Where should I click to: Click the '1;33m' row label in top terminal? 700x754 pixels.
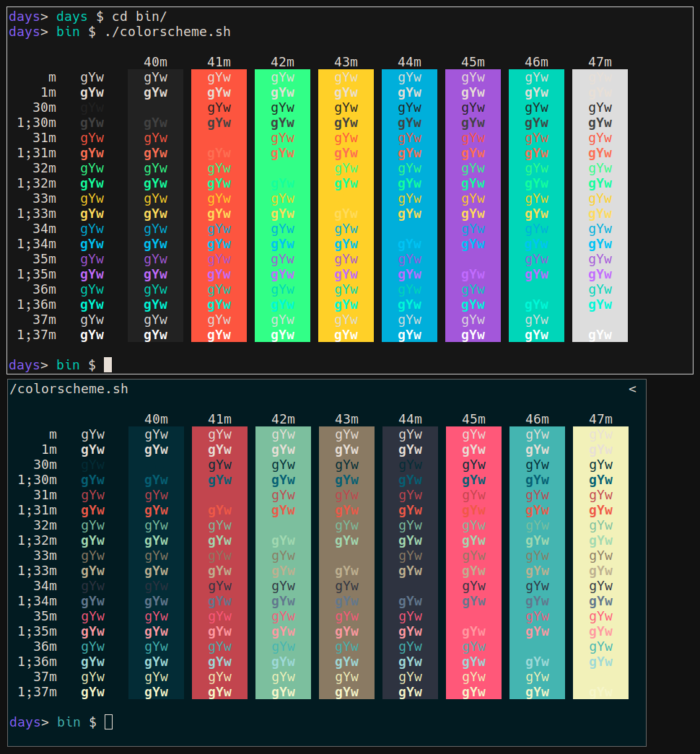pyautogui.click(x=37, y=214)
